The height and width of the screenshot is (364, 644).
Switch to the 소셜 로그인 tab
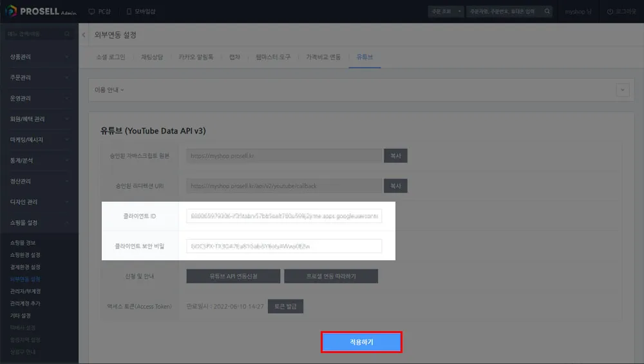[x=111, y=57]
